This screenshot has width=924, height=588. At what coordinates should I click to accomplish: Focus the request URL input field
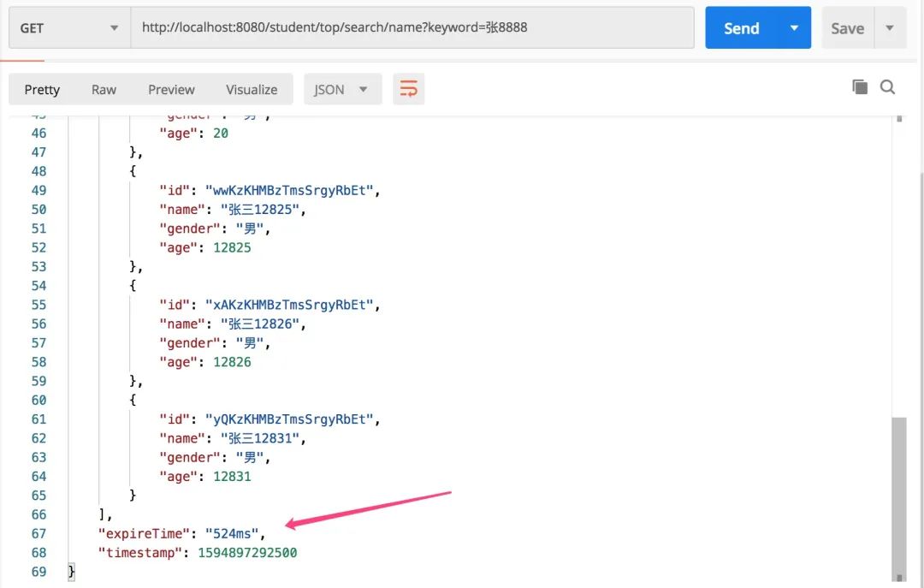411,28
